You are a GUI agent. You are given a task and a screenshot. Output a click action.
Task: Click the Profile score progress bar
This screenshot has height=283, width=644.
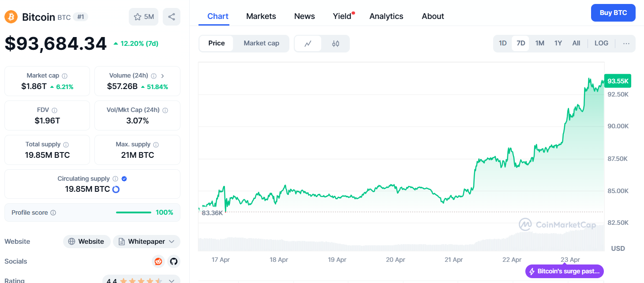[134, 212]
